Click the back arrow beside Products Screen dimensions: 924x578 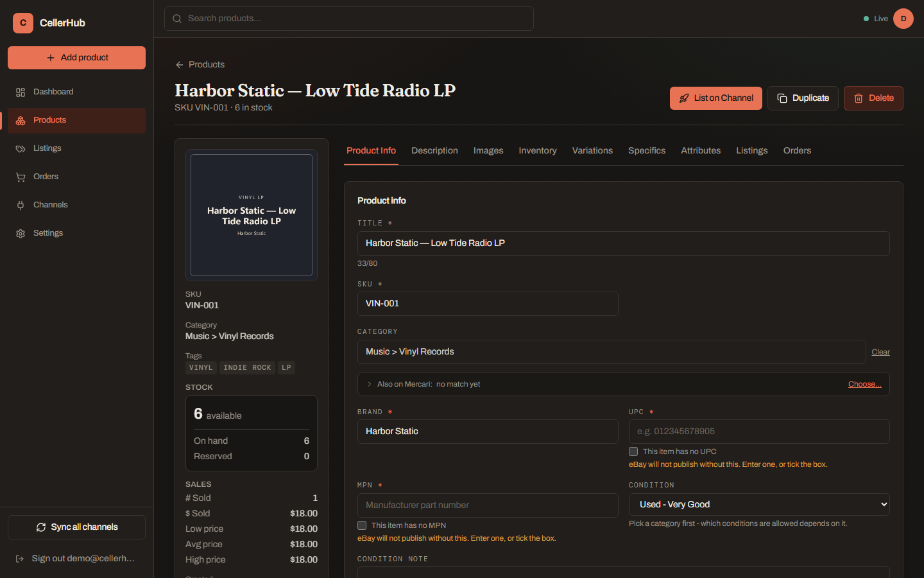click(180, 65)
